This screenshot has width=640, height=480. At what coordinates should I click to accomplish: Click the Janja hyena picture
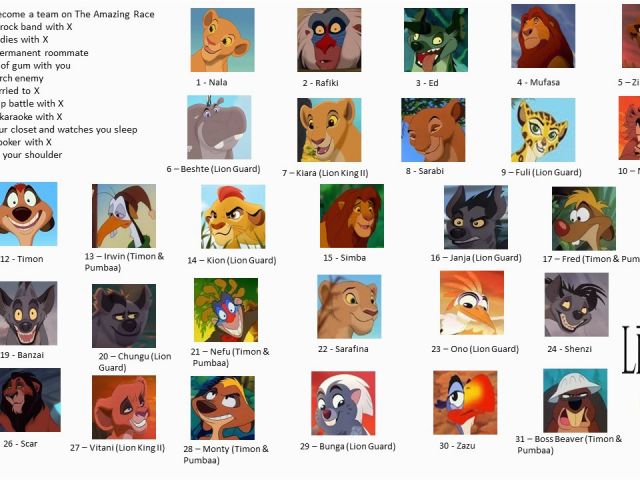point(476,217)
